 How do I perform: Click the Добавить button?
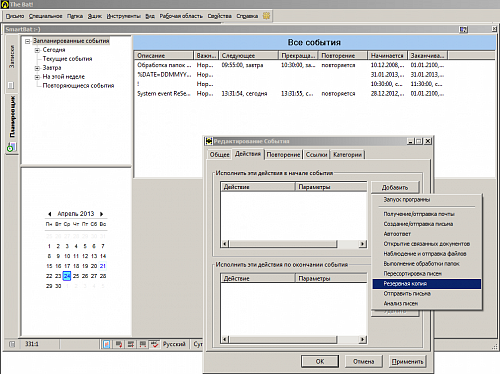tap(395, 187)
